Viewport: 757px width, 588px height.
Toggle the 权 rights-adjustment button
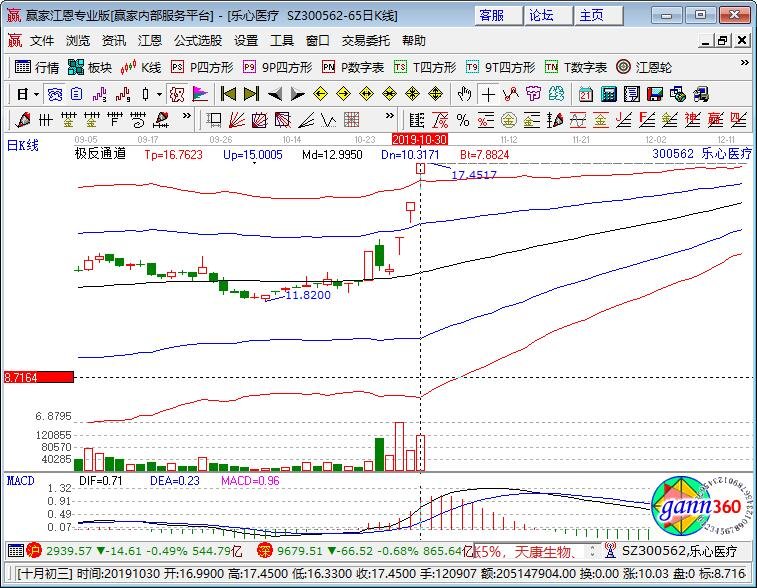click(177, 94)
